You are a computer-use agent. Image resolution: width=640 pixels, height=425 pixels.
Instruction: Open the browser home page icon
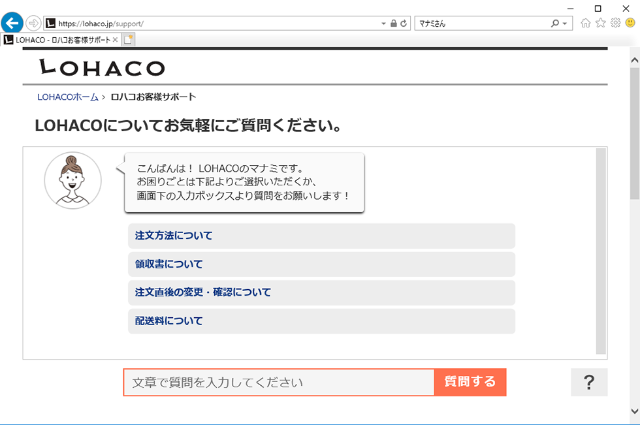(586, 22)
